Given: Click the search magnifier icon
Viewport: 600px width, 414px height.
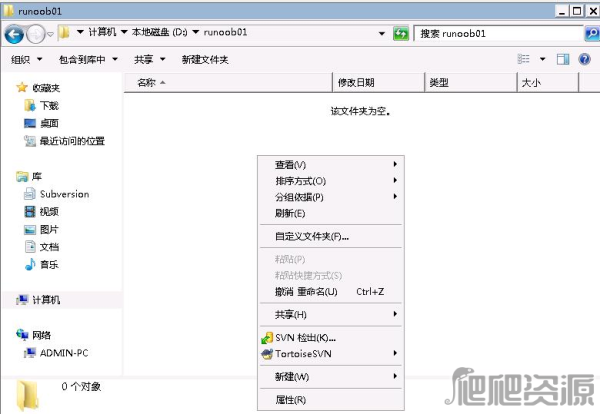Looking at the screenshot, I should (592, 34).
